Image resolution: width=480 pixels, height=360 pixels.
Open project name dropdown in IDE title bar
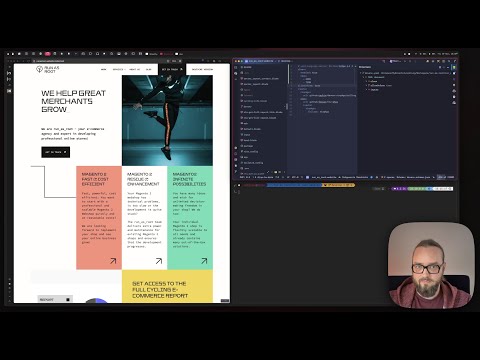[x=259, y=61]
